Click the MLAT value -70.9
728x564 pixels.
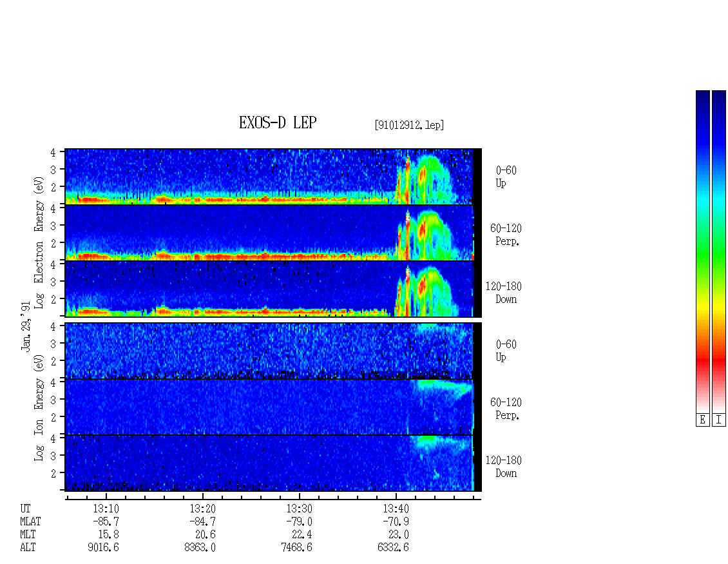click(396, 521)
